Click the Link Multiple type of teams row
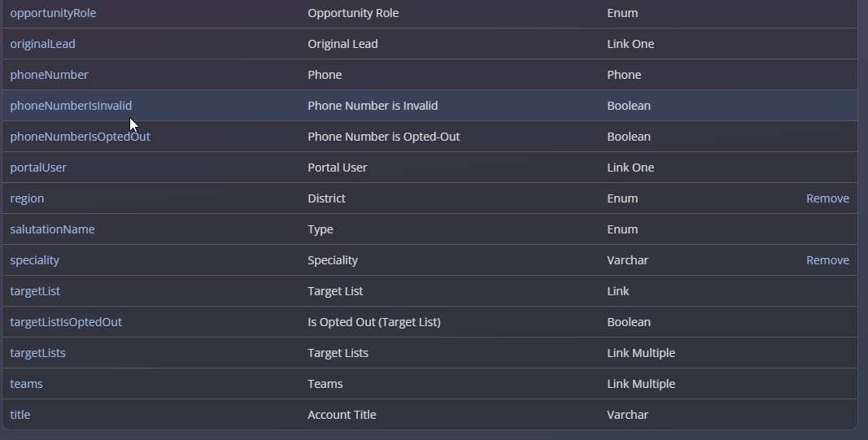 click(641, 384)
